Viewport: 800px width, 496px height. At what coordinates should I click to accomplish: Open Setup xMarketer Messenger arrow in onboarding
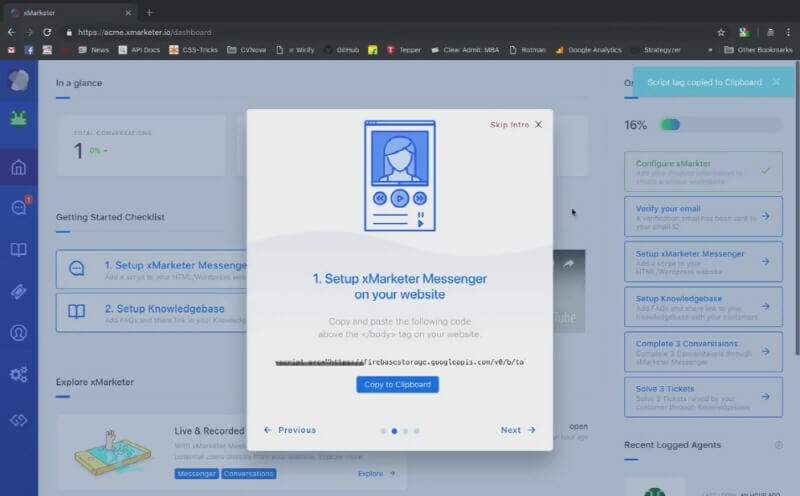tap(766, 261)
